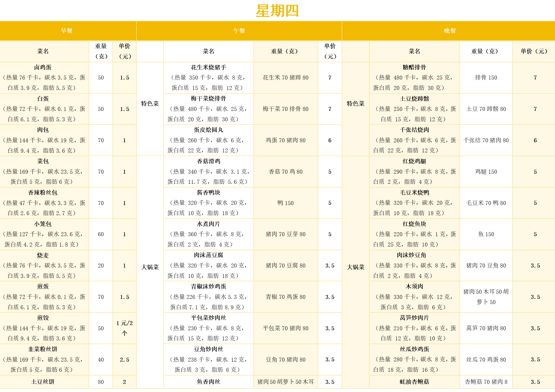Click the 红烧鸡腿 dish cell
The width and height of the screenshot is (555, 392).
[x=414, y=171]
